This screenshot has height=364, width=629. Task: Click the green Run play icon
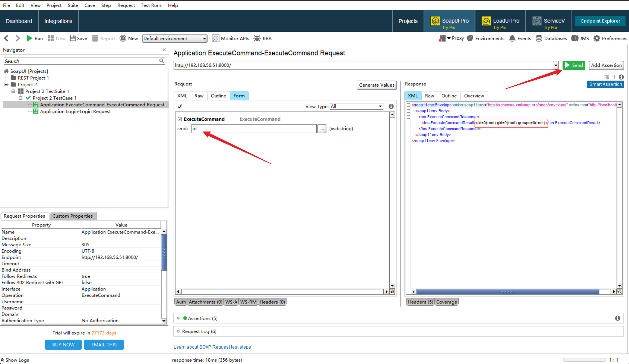pyautogui.click(x=29, y=38)
